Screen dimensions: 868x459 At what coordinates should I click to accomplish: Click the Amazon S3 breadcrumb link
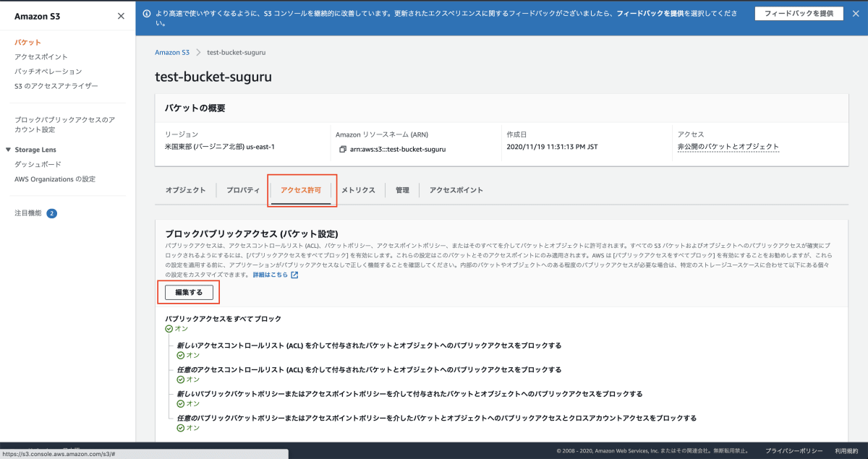click(x=172, y=52)
